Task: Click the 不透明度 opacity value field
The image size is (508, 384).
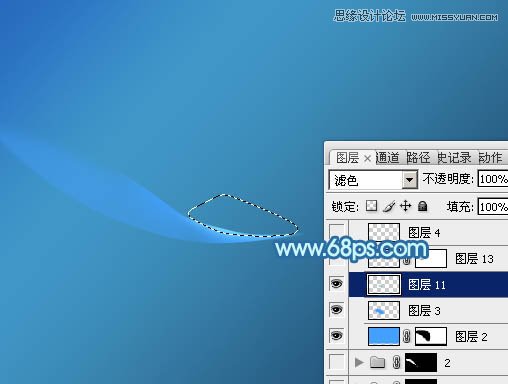Action: click(493, 179)
